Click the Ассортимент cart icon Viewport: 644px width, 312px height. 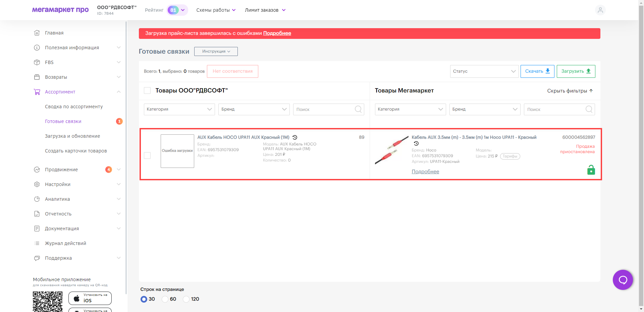pyautogui.click(x=37, y=92)
